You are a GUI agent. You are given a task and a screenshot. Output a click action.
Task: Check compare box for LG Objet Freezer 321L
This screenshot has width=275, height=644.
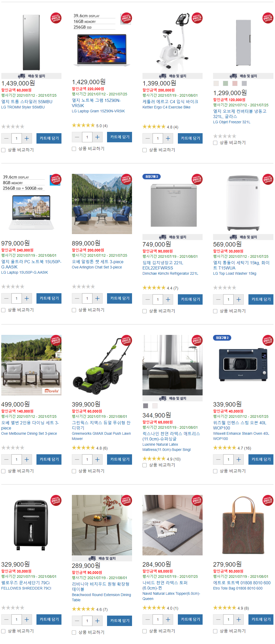215,143
